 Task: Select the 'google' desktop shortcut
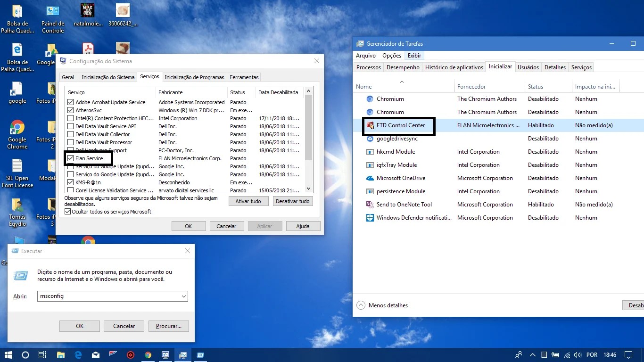click(17, 93)
